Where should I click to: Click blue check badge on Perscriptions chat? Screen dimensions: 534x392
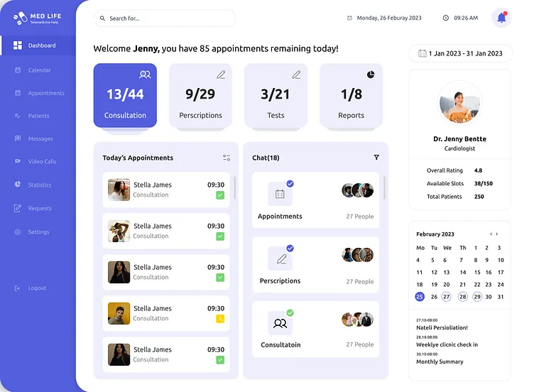click(290, 248)
